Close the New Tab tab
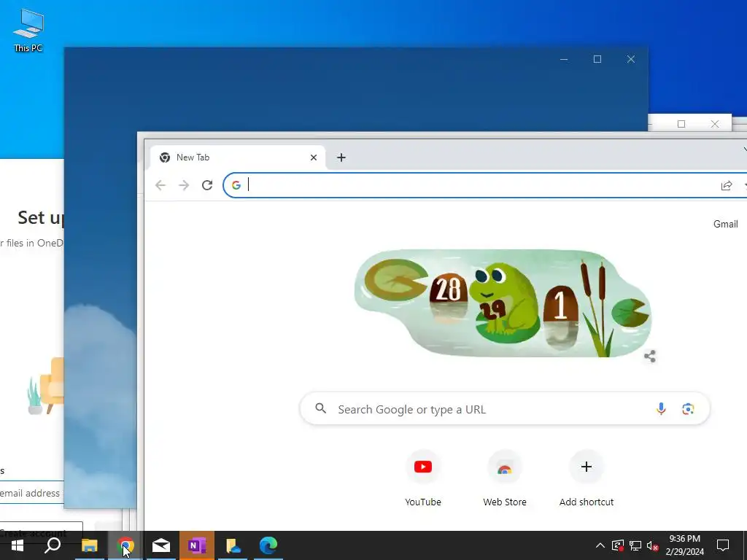Viewport: 747px width, 560px height. pyautogui.click(x=314, y=157)
